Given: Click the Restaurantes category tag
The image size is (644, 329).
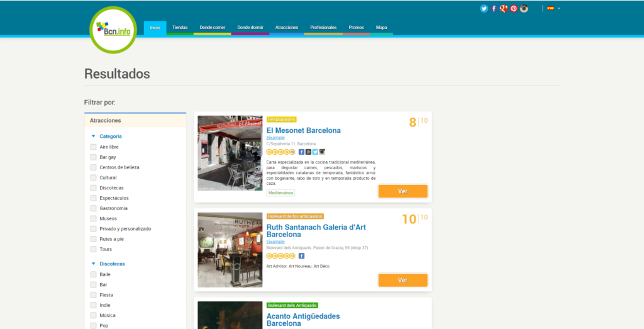Looking at the screenshot, I should (281, 120).
